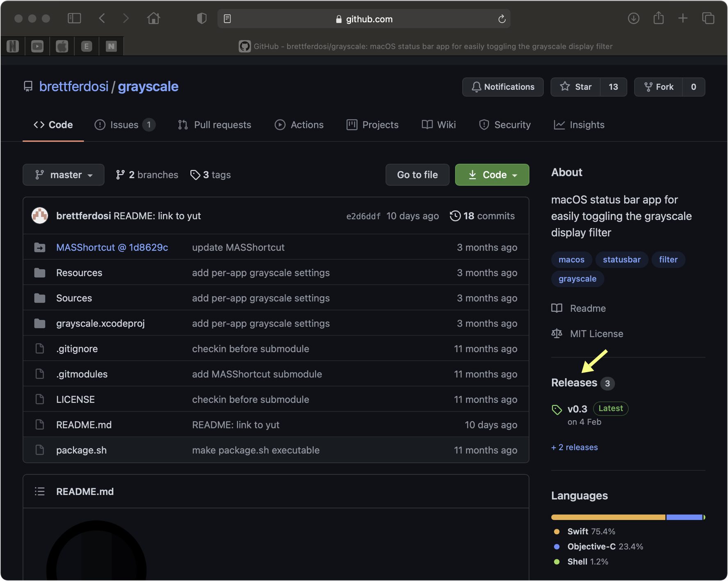728x581 pixels.
Task: Open commit hash e2d6ddf
Action: click(363, 216)
